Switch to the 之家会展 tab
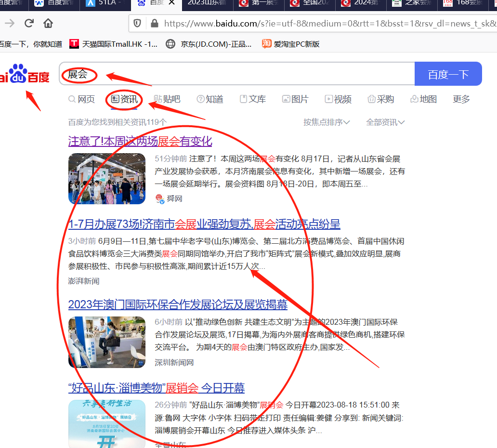Viewport: 497px width, 448px height. pos(412,3)
